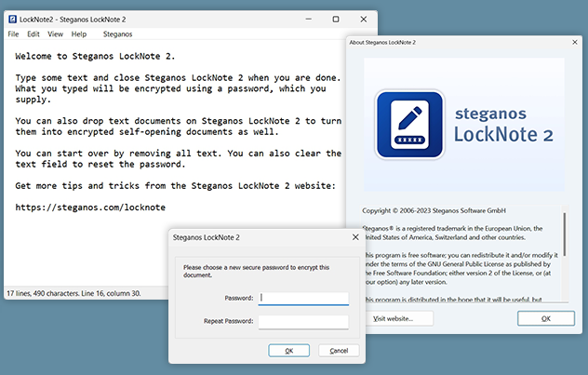Click the LockNote2 app icon in title bar
Screen dimensions: 588x375
pyautogui.click(x=13, y=20)
